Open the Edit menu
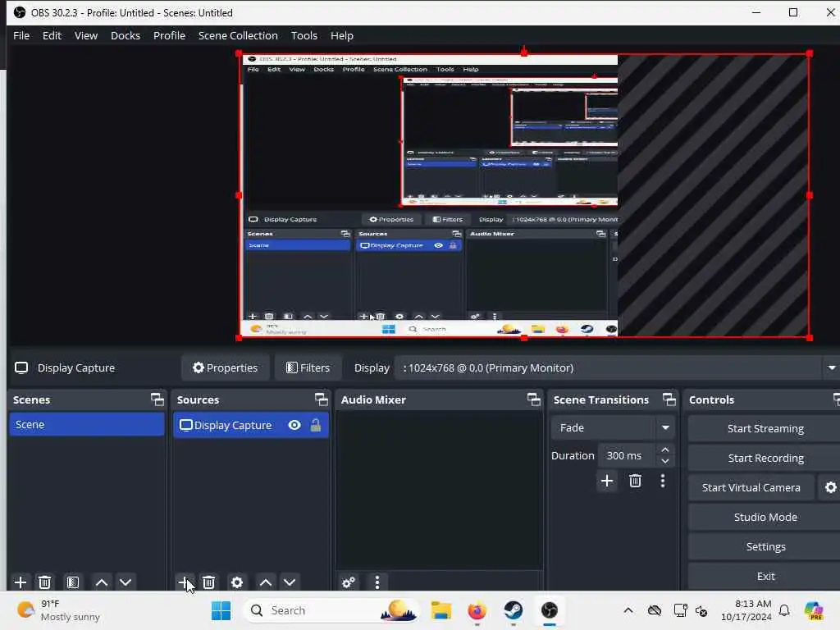Screen dimensions: 840x630 click(x=52, y=35)
